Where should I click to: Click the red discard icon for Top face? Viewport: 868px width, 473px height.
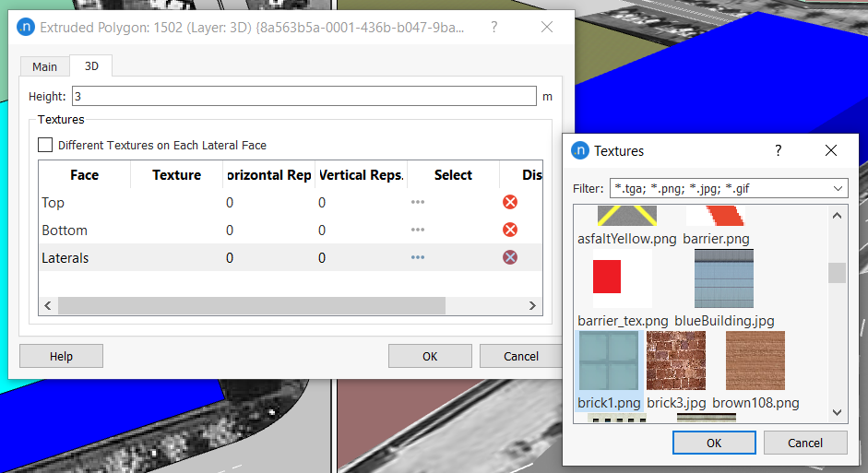coord(509,203)
